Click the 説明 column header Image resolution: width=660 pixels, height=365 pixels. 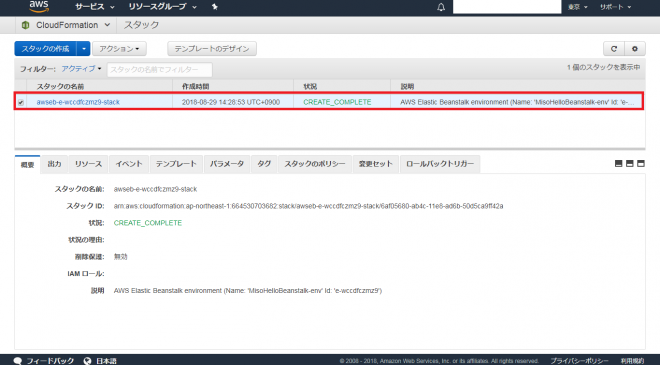[407, 86]
